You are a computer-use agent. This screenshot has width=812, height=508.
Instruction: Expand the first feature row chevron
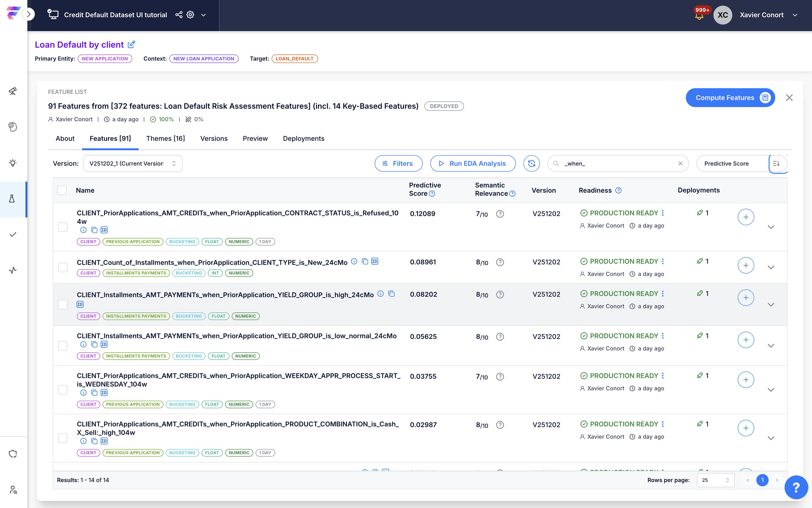coord(771,227)
